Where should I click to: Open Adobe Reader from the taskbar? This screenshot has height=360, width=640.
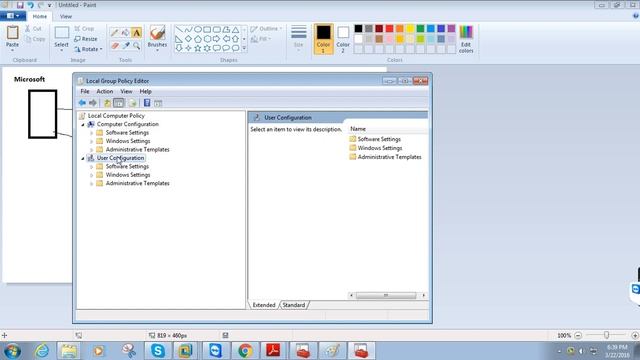coord(273,351)
